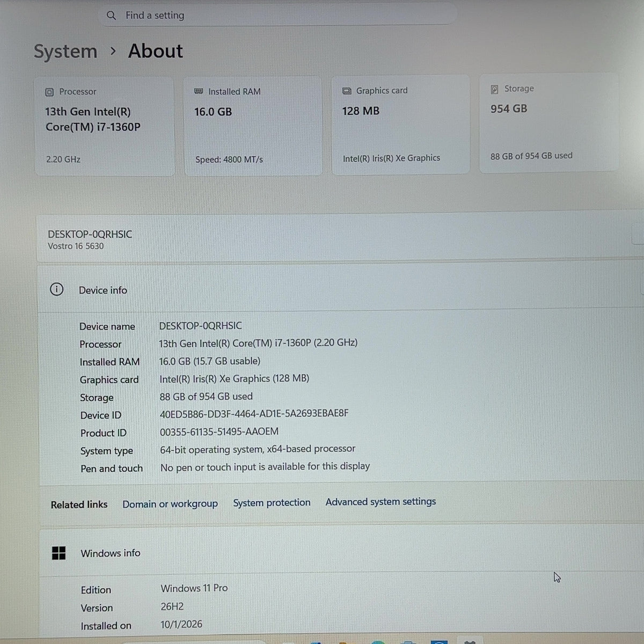Go back to System in the breadcrumb
This screenshot has height=644, width=644.
click(x=65, y=52)
